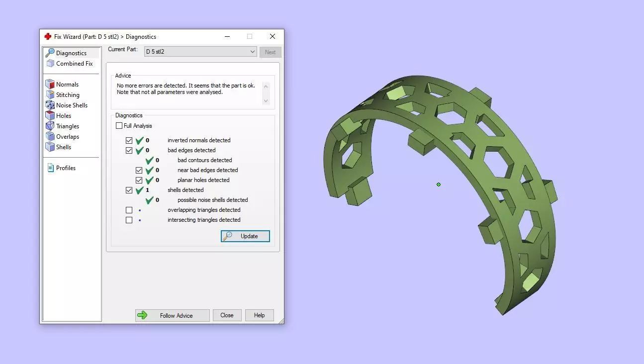Click the Profiles document icon

click(x=50, y=168)
